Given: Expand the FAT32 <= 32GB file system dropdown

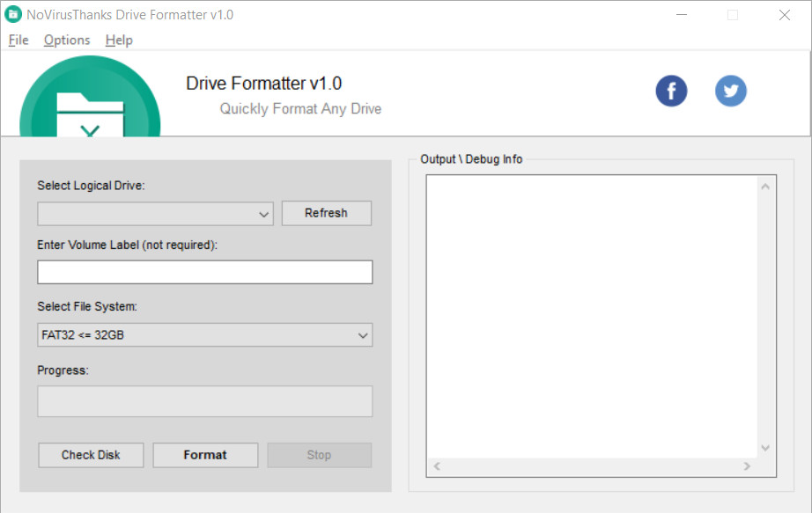Looking at the screenshot, I should point(205,335).
